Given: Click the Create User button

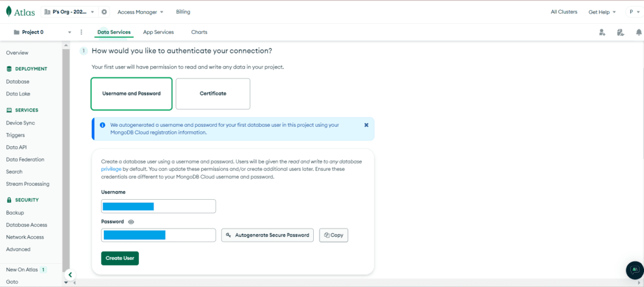Looking at the screenshot, I should coord(119,258).
